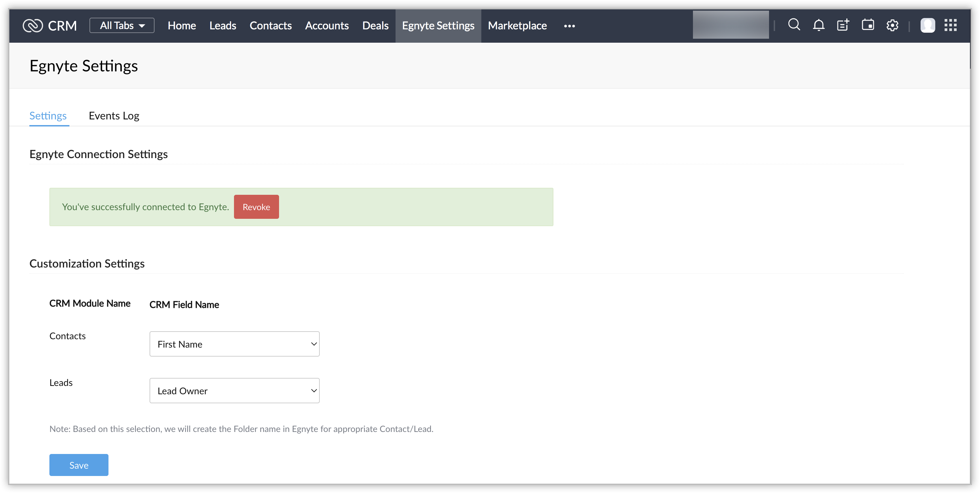Expand the All Tabs dropdown
980x493 pixels.
pos(122,25)
